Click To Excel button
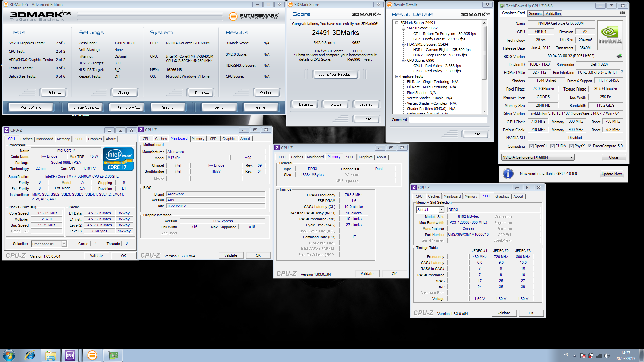Image resolution: width=644 pixels, height=362 pixels. pyautogui.click(x=335, y=104)
